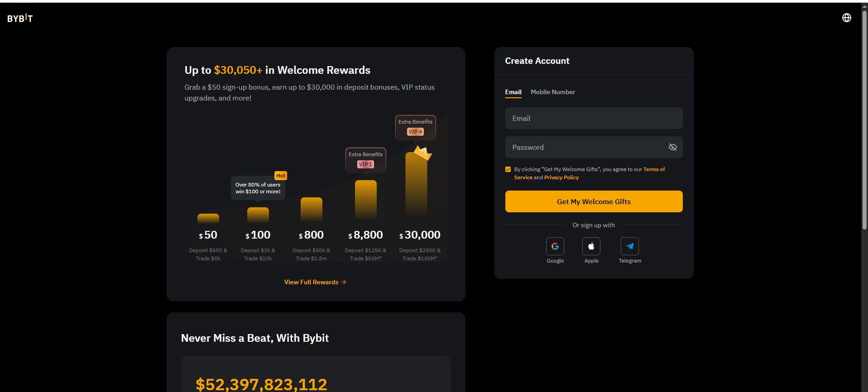The image size is (868, 392).
Task: Sign up with Google icon
Action: 555,246
